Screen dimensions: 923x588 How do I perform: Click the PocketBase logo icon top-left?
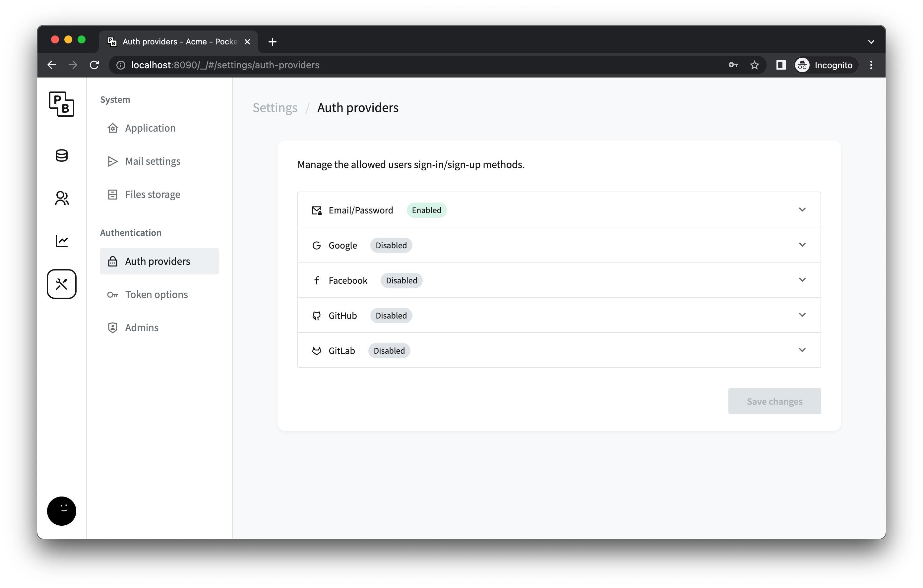(x=61, y=104)
